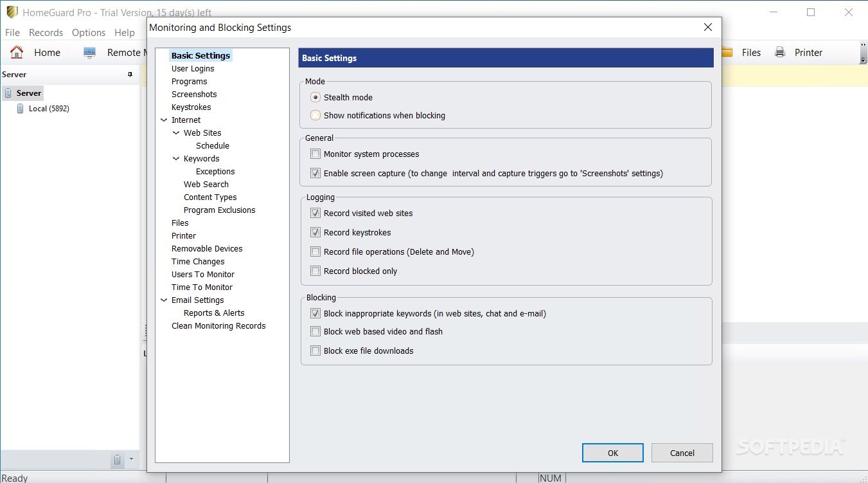The height and width of the screenshot is (483, 868).
Task: Collapse the Internet tree node chevron
Action: (164, 120)
